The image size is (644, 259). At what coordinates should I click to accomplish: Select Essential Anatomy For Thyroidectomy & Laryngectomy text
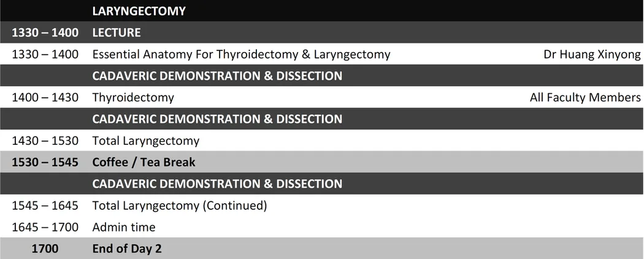tap(241, 54)
